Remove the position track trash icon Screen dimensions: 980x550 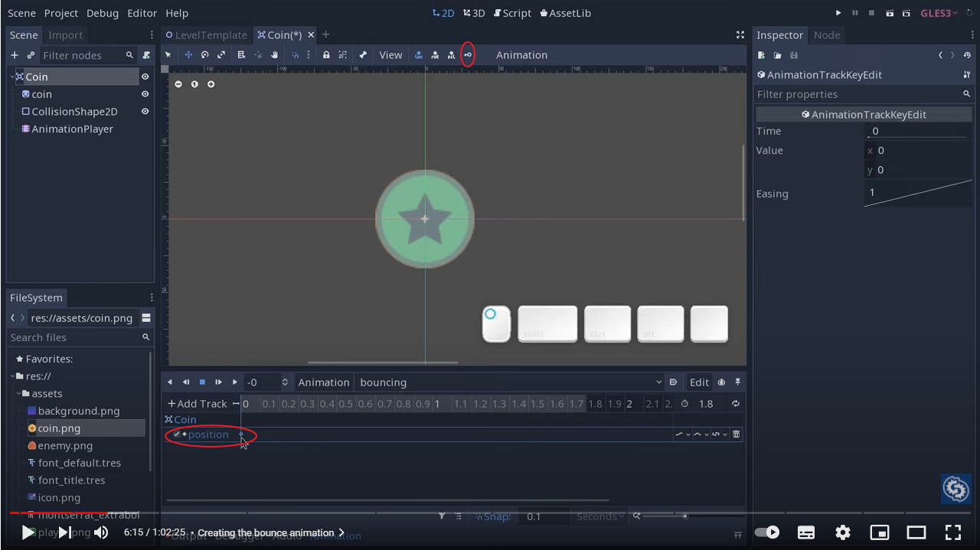(736, 434)
